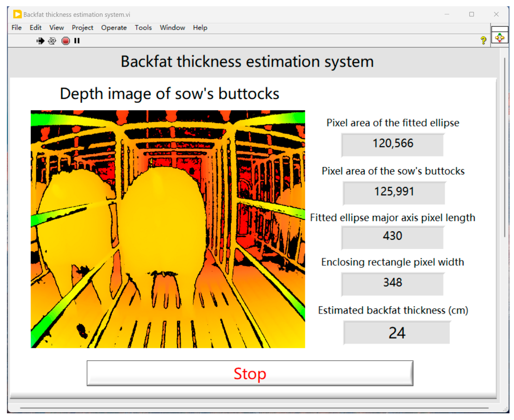
Task: Click the sow depth image display
Action: 168,229
